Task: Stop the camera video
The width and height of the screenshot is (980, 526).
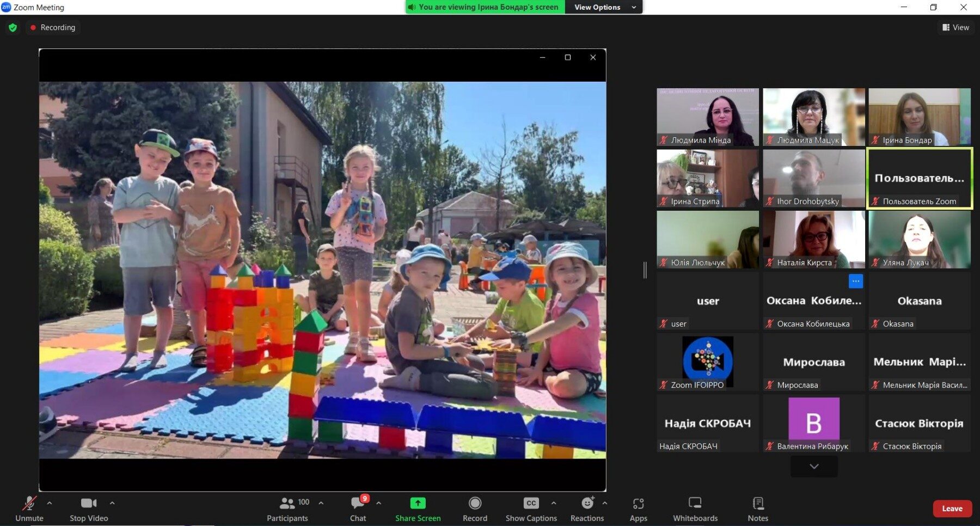Action: click(89, 509)
